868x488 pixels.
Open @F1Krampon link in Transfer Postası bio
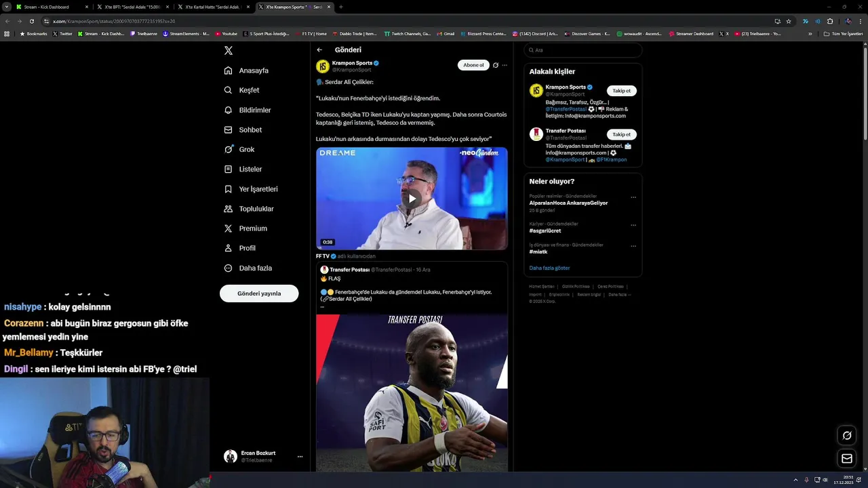(x=612, y=160)
